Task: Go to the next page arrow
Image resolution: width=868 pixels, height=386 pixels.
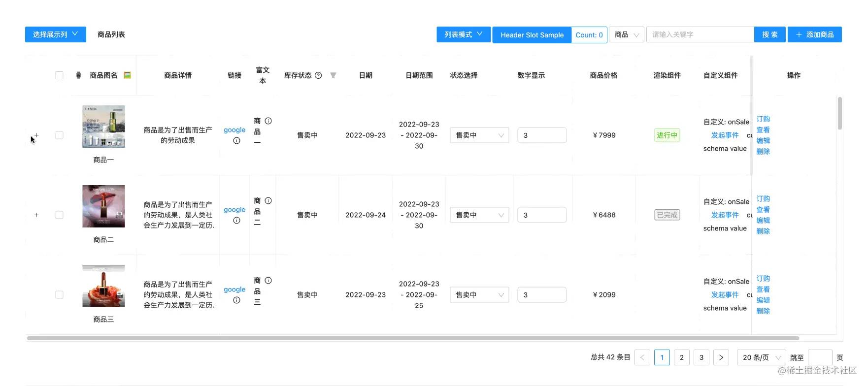Action: click(x=721, y=357)
